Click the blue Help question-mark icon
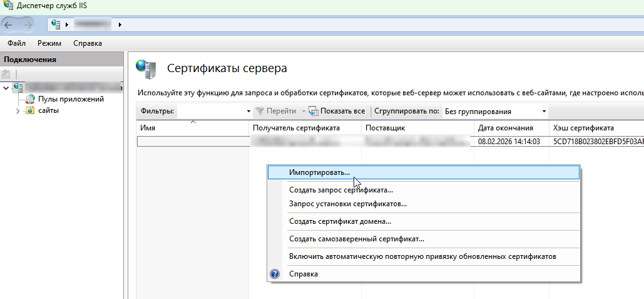The image size is (644, 299). coord(275,274)
